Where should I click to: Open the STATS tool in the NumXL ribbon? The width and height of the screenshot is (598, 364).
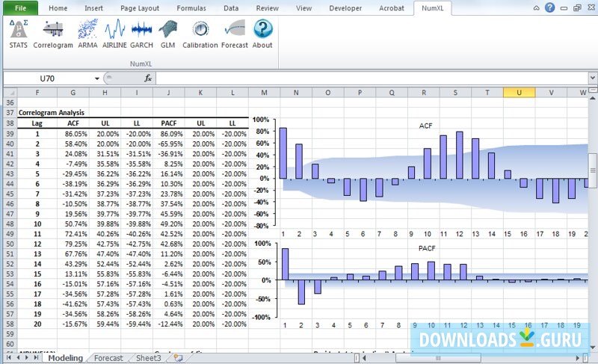pos(19,34)
